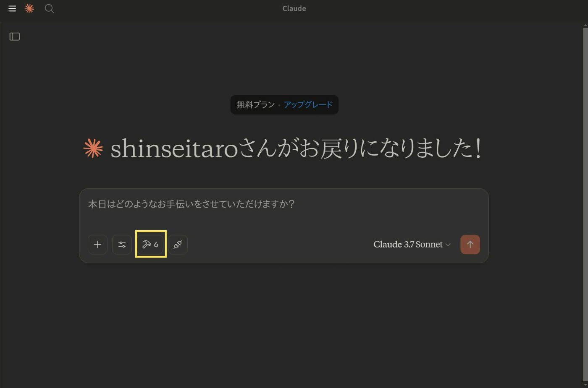Click the greeting text shinseitaroさんがお戻りになりました
Screen dimensions: 588x388
(296, 148)
